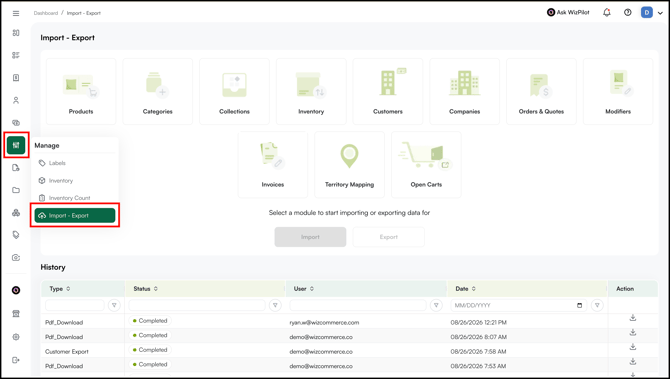Click ryan.w@wizcommerce.com user cell

[x=324, y=323]
